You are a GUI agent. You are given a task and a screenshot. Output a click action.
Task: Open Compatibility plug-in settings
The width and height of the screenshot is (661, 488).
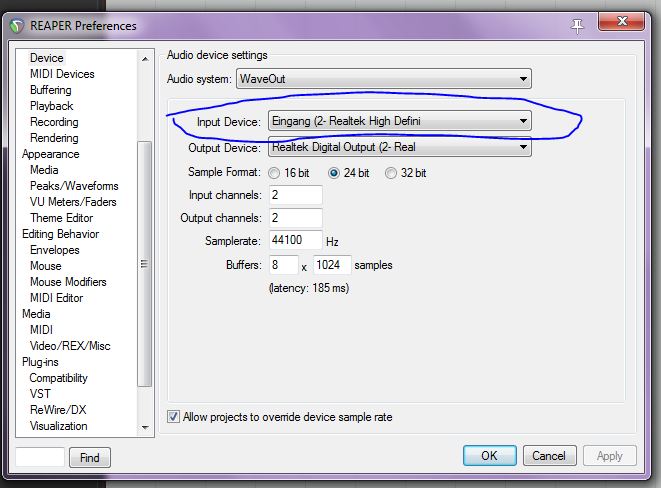click(58, 378)
